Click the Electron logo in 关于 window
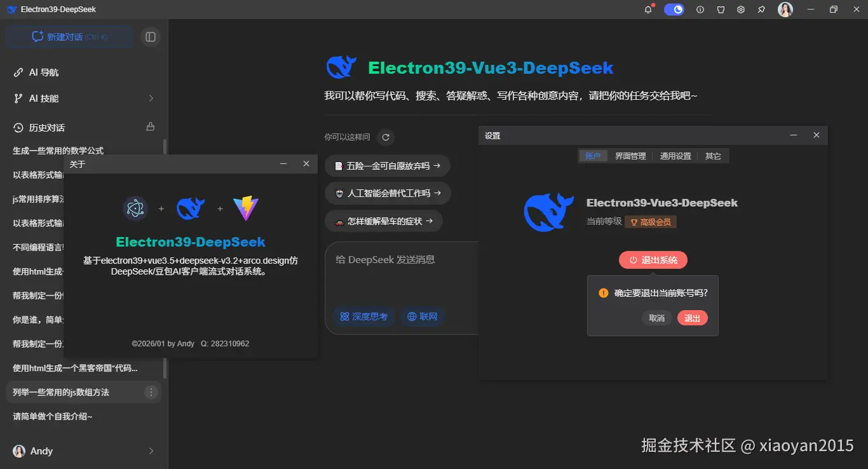 coord(135,208)
